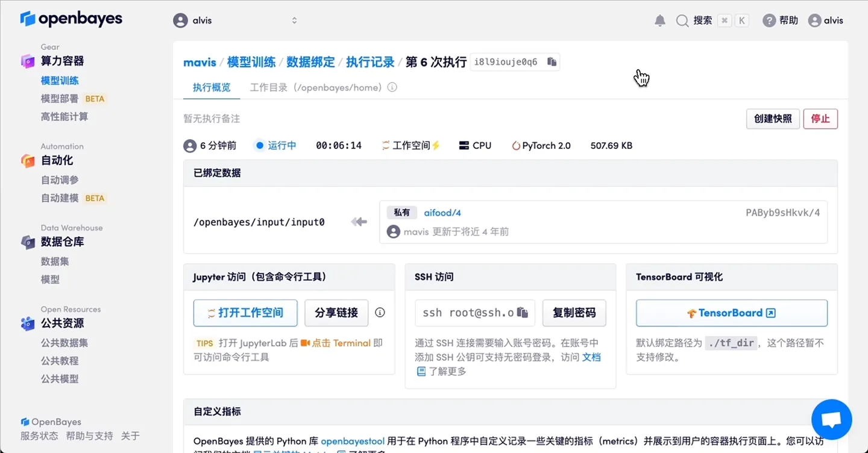Open the 数据仓库 section icon
This screenshot has width=868, height=453.
(x=28, y=242)
